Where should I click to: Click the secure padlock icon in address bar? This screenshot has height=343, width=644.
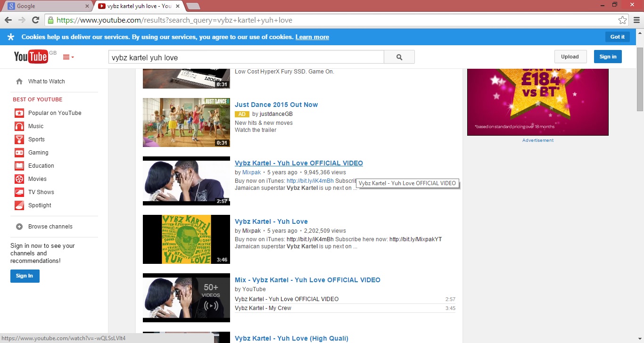pos(50,20)
